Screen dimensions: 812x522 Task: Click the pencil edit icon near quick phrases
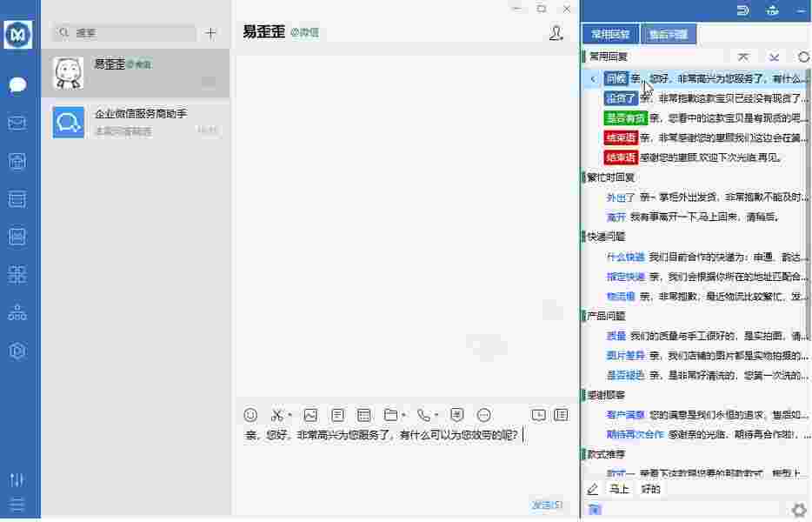tap(594, 489)
